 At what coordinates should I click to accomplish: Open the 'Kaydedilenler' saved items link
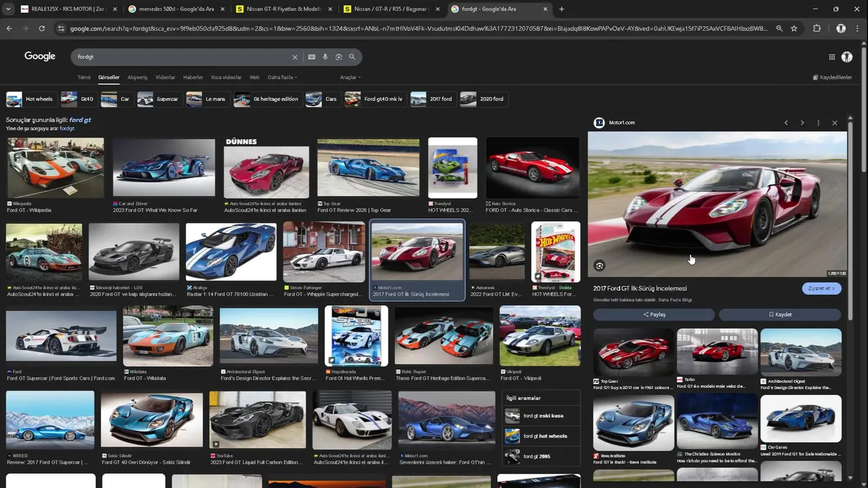point(832,77)
